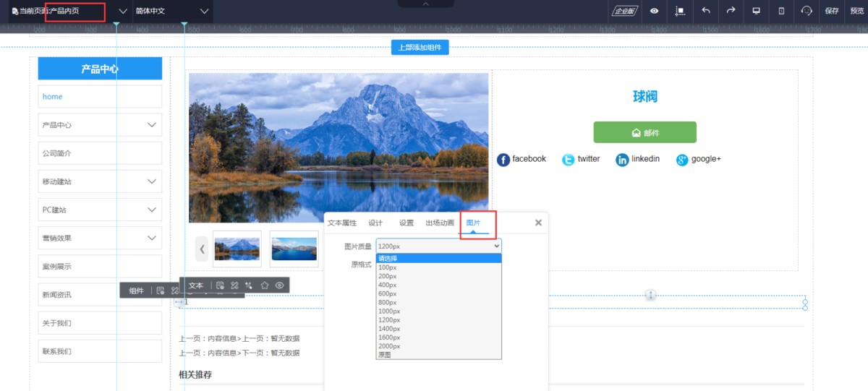The height and width of the screenshot is (391, 868).
Task: Click the facebook share icon
Action: (503, 160)
